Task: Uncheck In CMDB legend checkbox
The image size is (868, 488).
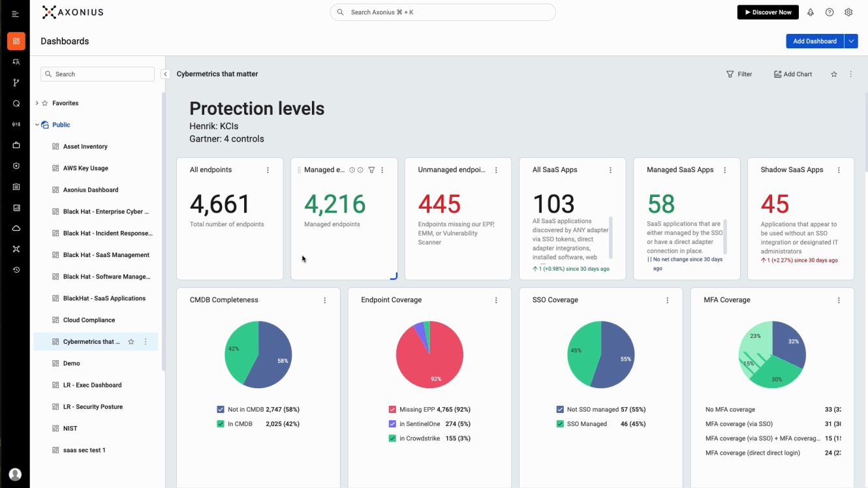Action: [x=221, y=424]
